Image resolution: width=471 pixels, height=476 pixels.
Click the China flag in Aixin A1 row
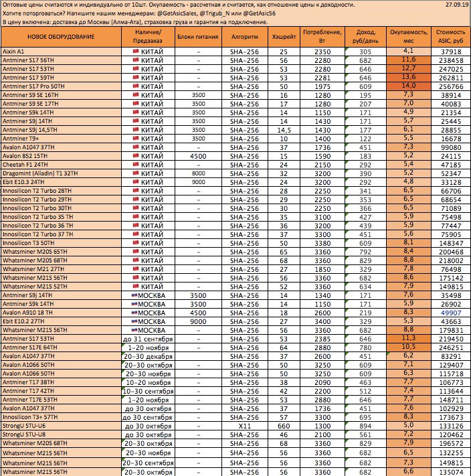tap(136, 51)
